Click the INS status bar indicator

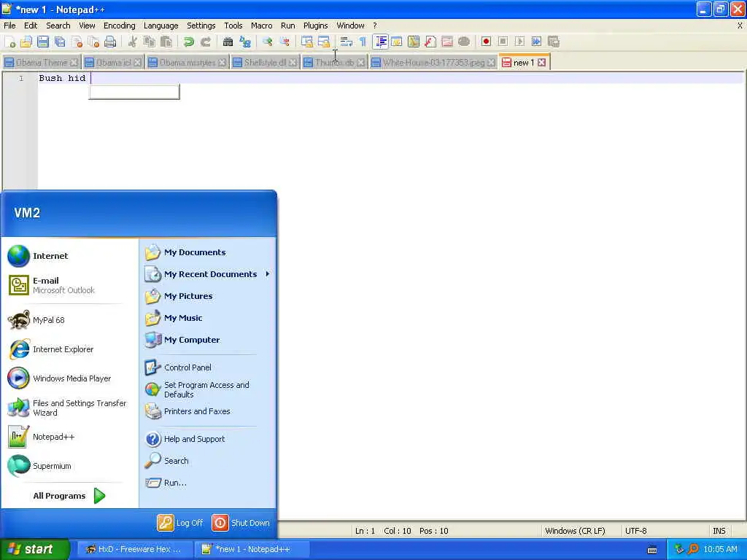719,531
